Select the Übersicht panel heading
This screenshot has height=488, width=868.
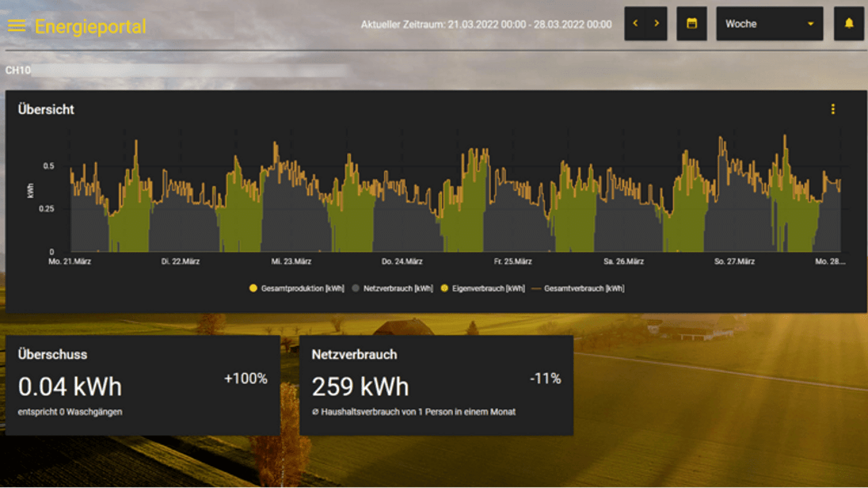(x=46, y=109)
